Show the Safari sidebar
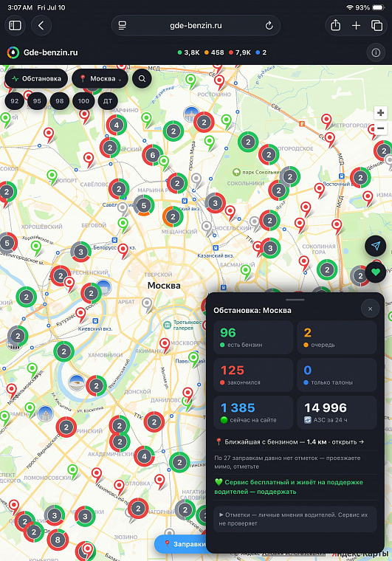The height and width of the screenshot is (561, 392). pyautogui.click(x=15, y=25)
